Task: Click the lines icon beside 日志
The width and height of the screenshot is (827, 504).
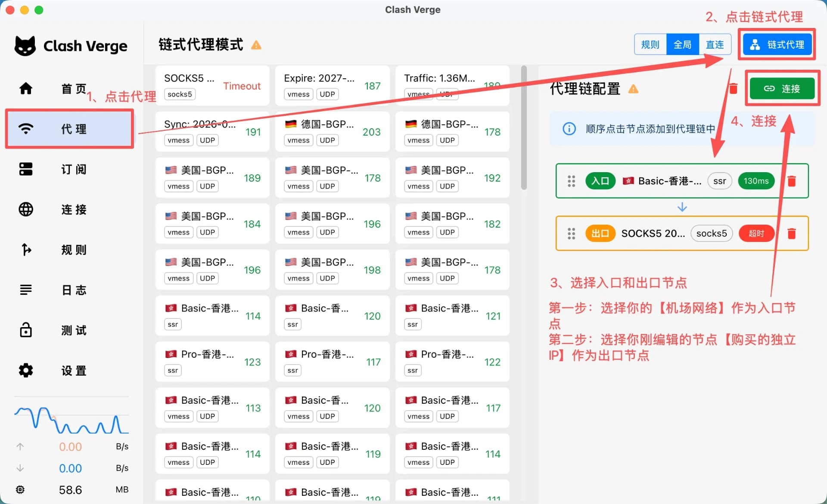Action: click(26, 290)
